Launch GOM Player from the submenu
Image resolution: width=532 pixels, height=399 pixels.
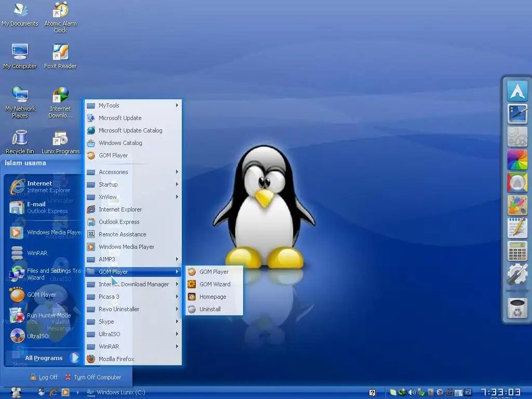[214, 272]
